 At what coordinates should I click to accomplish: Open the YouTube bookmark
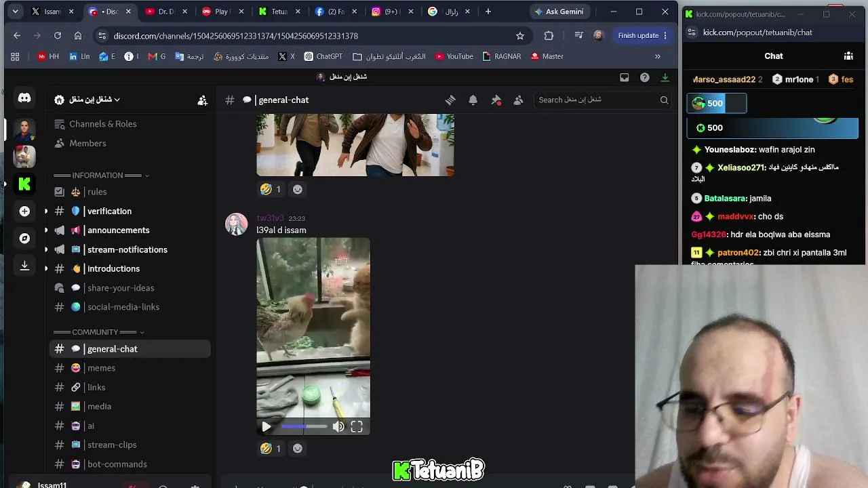454,57
